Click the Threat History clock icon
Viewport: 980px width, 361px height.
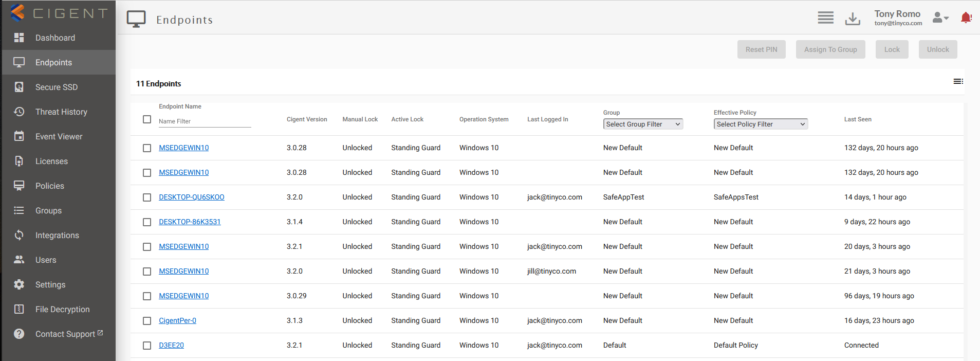tap(19, 112)
